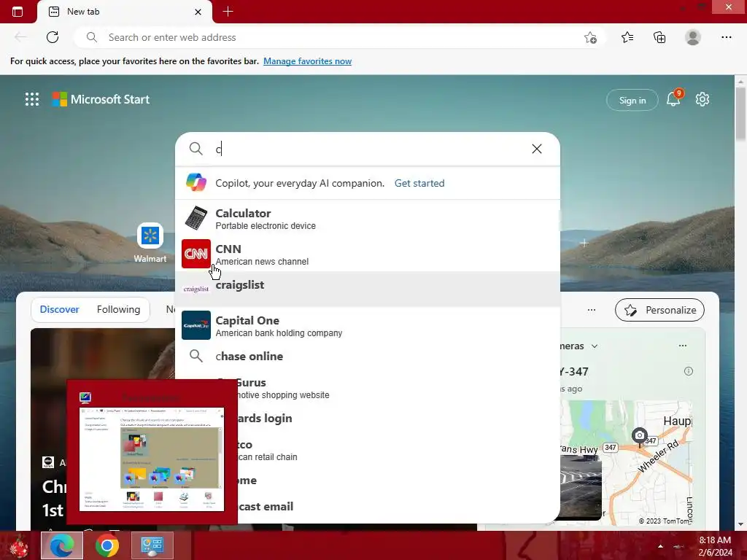This screenshot has width=747, height=560.
Task: Click the camera marker on the map
Action: coord(639,436)
